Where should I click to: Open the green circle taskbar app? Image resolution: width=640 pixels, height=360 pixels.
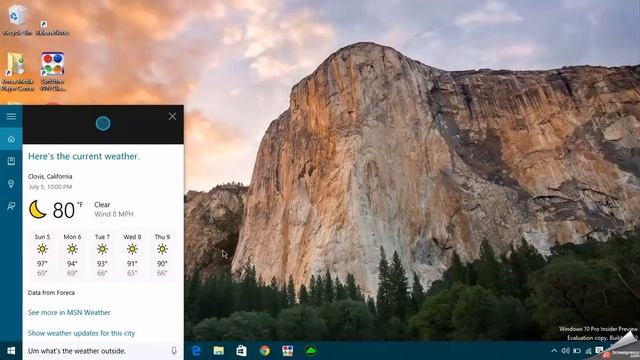tap(311, 351)
